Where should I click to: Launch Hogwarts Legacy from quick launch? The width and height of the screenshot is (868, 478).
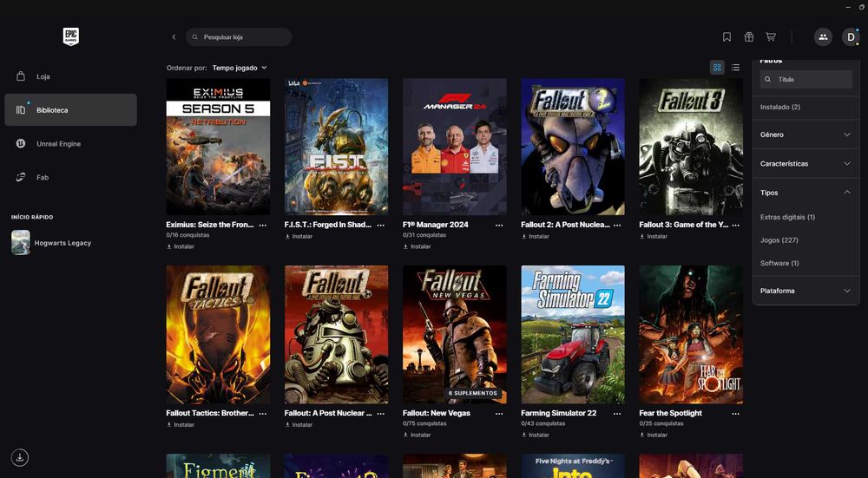tap(71, 243)
